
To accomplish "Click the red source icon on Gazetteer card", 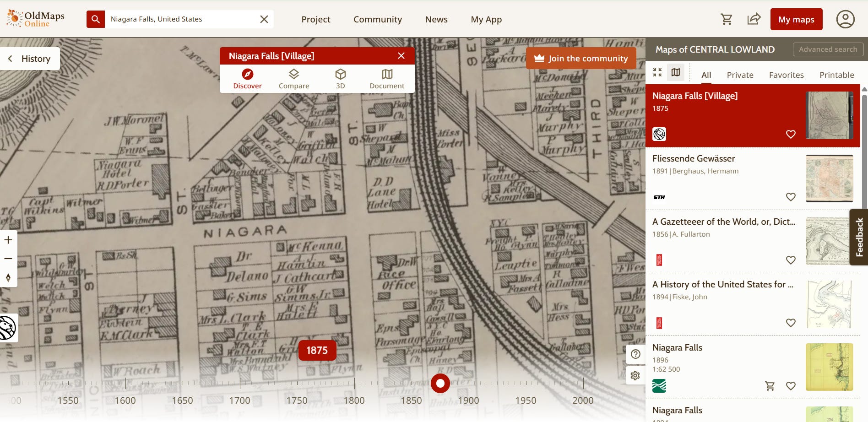I will click(659, 260).
